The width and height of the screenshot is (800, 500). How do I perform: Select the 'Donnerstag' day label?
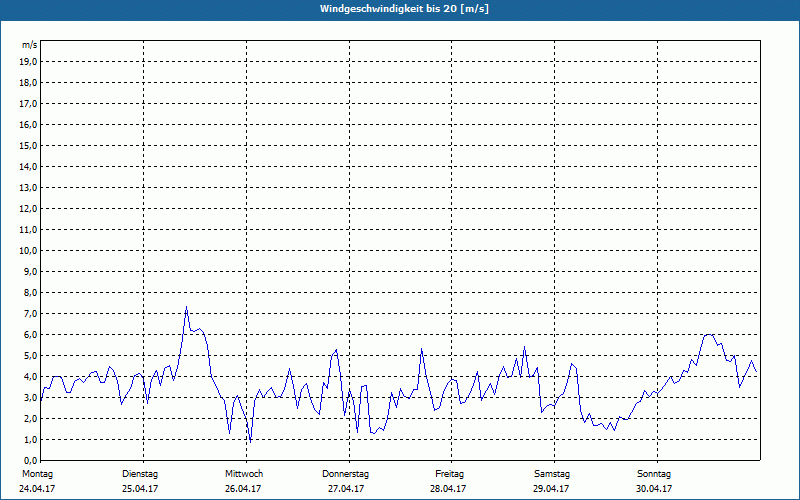coord(345,474)
